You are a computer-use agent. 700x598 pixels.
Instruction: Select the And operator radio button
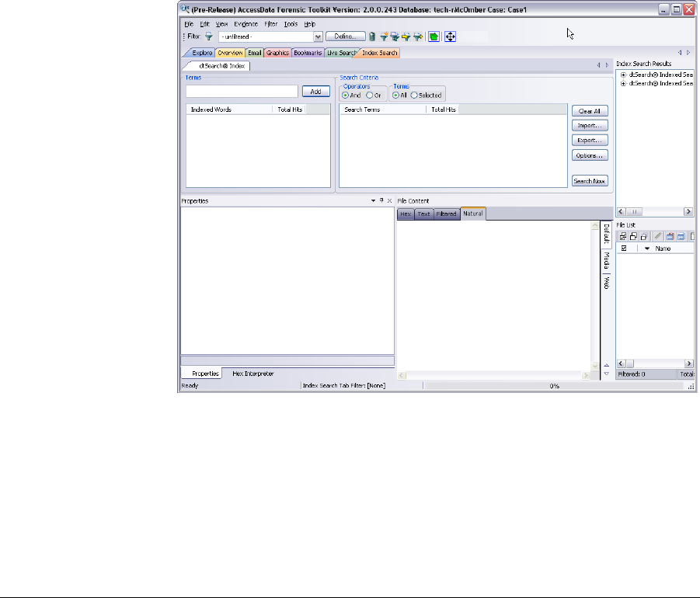coord(345,95)
